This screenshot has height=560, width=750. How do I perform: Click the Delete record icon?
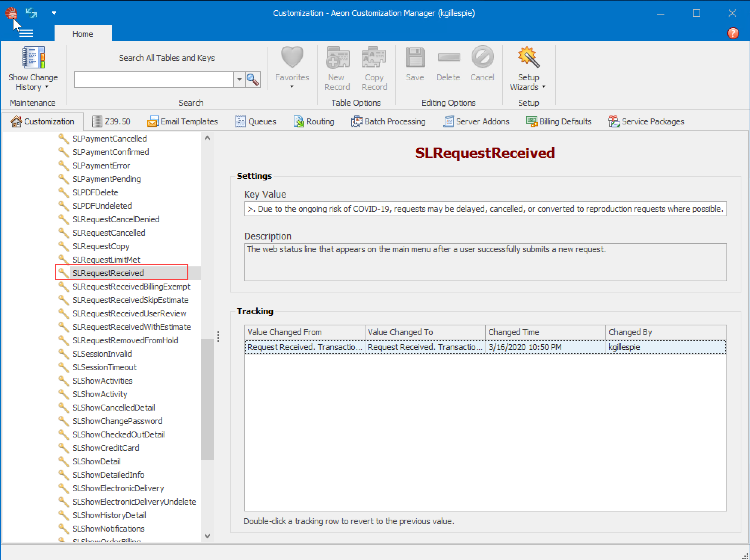[x=448, y=58]
